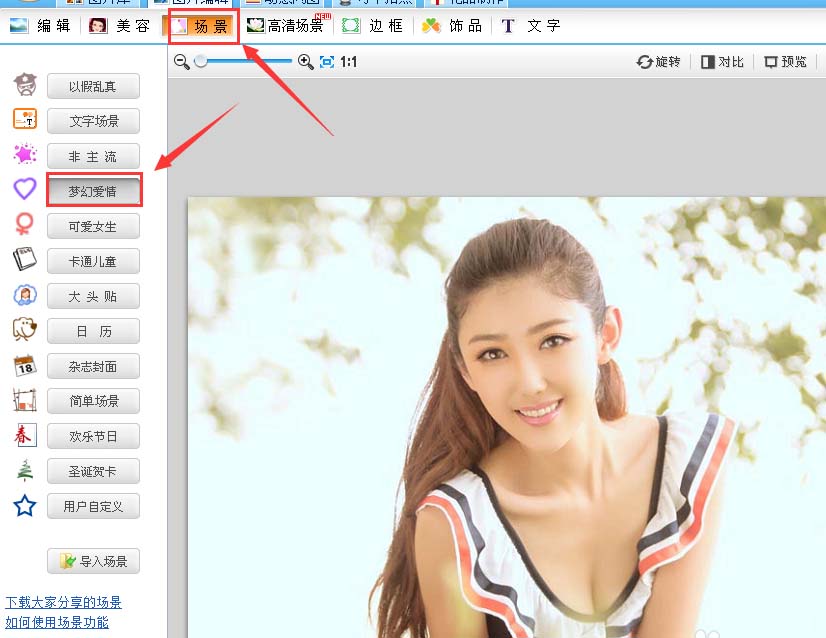Click the zoom-out magnifier icon
This screenshot has width=826, height=638.
point(182,62)
